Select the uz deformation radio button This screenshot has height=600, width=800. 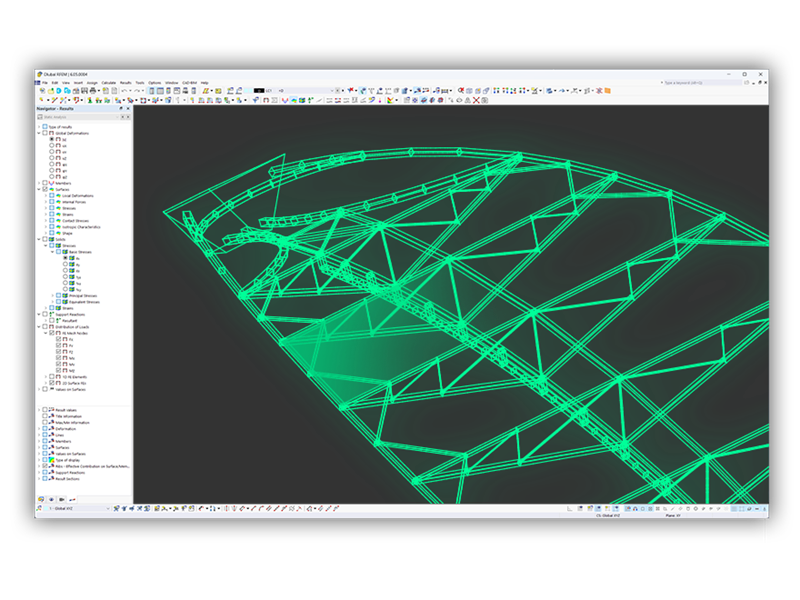[x=52, y=158]
